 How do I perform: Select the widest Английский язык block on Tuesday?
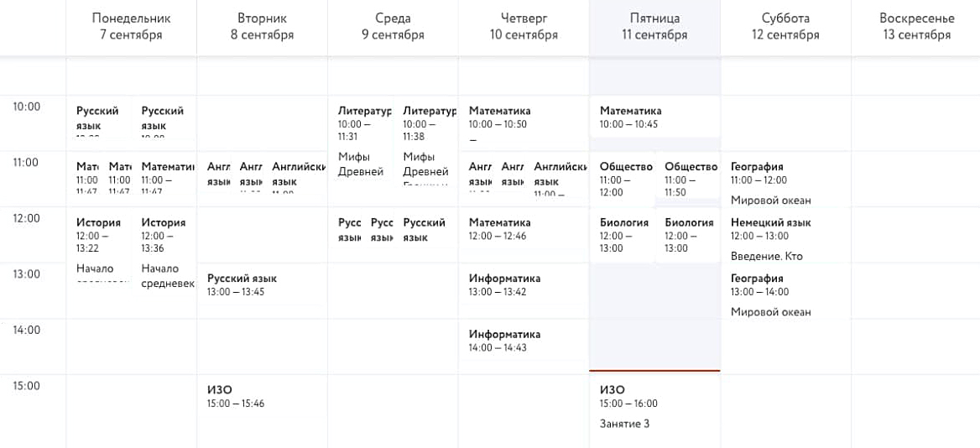[x=296, y=173]
